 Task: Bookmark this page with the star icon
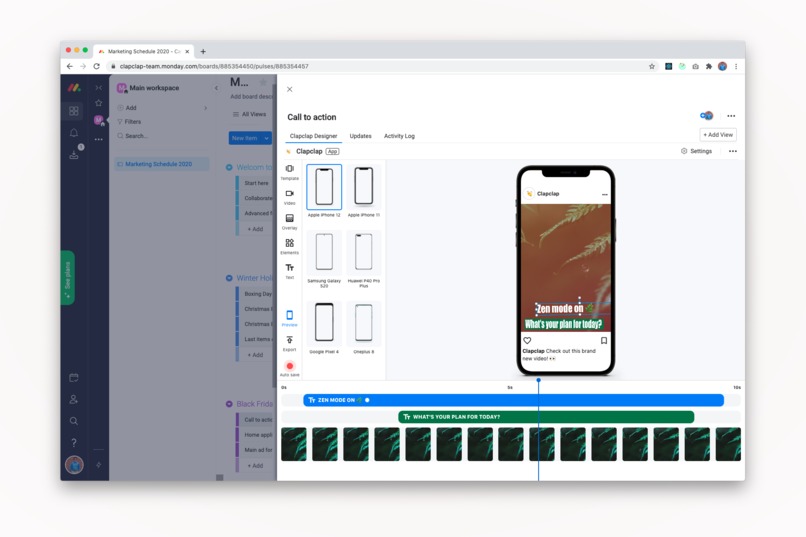[x=652, y=66]
